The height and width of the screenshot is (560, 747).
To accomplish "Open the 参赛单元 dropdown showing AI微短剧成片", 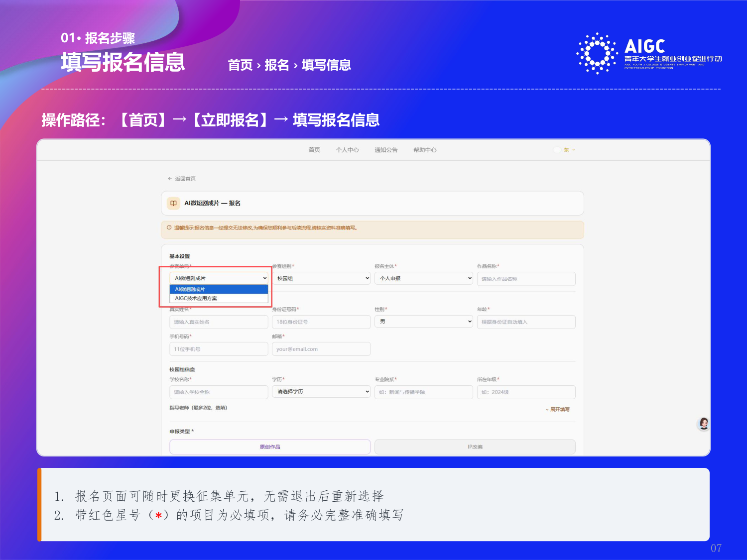I will coord(219,278).
